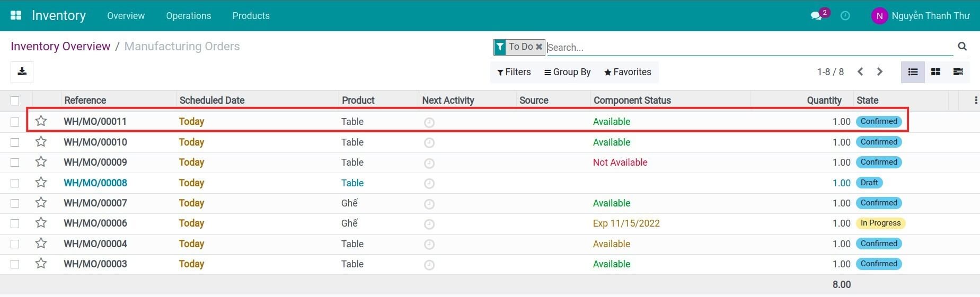This screenshot has height=297, width=980.
Task: Go to the next page arrow
Action: tap(880, 72)
